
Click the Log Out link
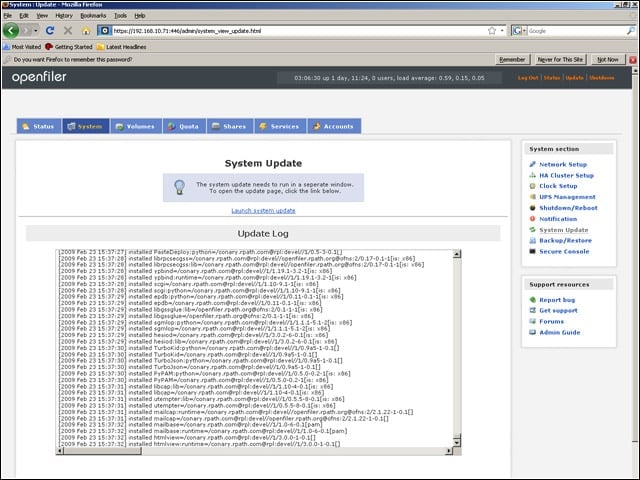(x=528, y=78)
